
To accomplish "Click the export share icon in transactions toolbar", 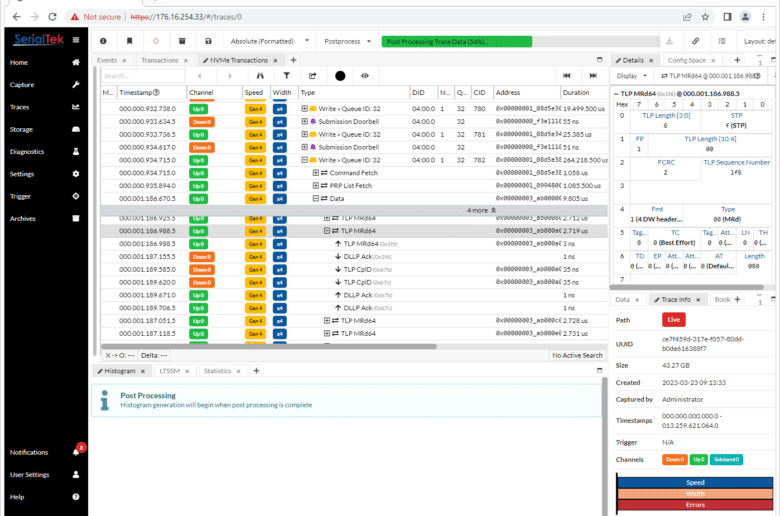I will (x=312, y=76).
